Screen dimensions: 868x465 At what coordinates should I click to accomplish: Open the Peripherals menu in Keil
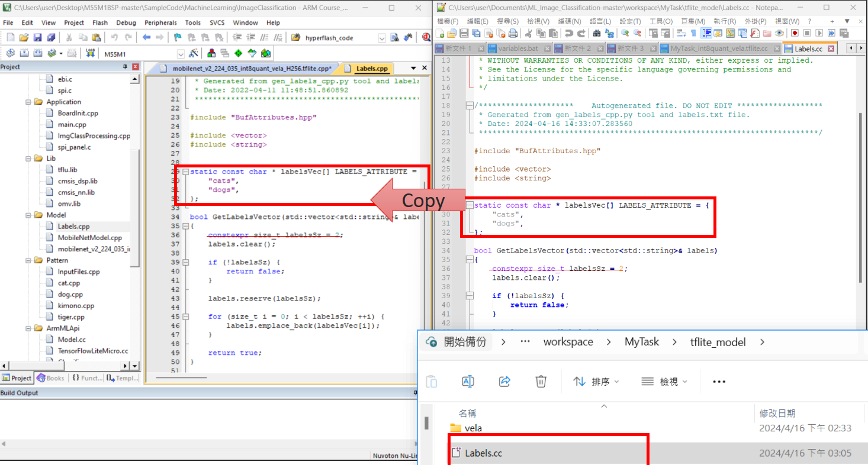tap(160, 22)
